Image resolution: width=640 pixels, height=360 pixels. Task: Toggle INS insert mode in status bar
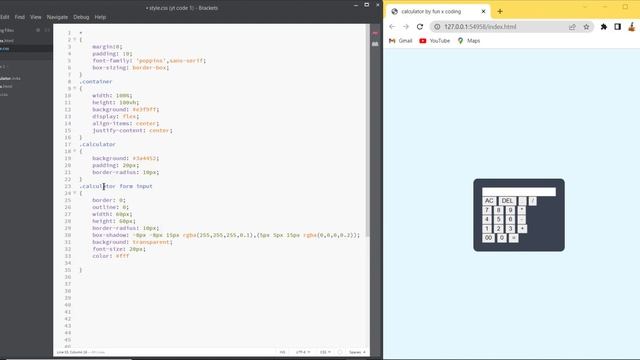pyautogui.click(x=282, y=352)
